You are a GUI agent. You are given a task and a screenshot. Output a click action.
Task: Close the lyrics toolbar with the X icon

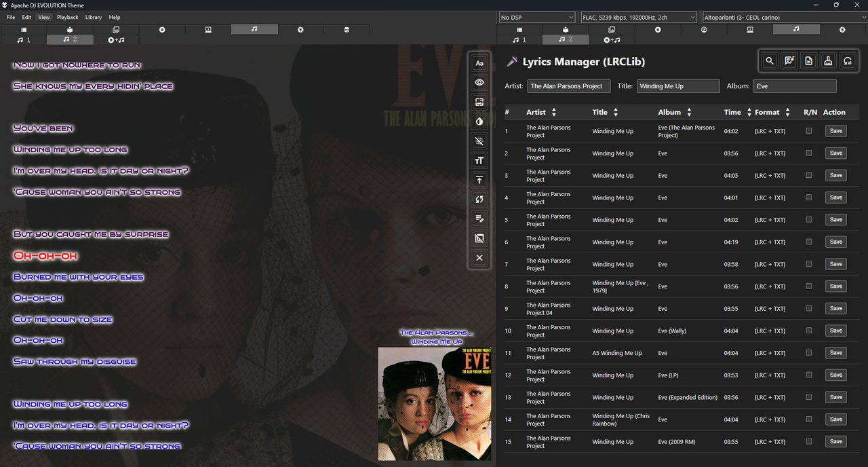coord(479,258)
